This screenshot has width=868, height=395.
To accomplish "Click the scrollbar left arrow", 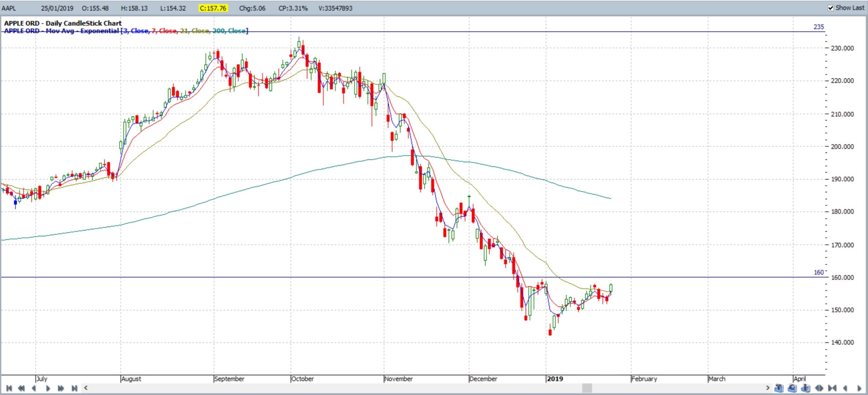I will point(86,388).
